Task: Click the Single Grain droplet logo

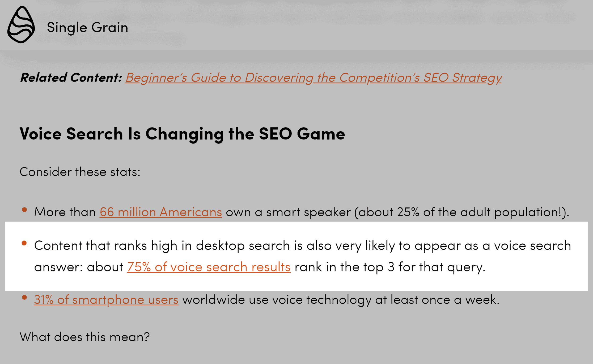Action: (x=21, y=25)
